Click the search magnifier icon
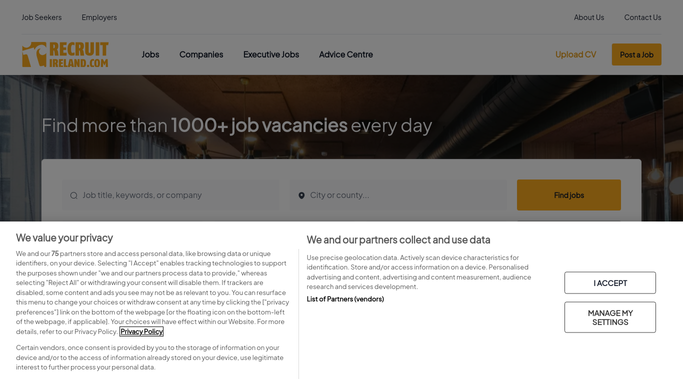The width and height of the screenshot is (683, 384). click(74, 195)
